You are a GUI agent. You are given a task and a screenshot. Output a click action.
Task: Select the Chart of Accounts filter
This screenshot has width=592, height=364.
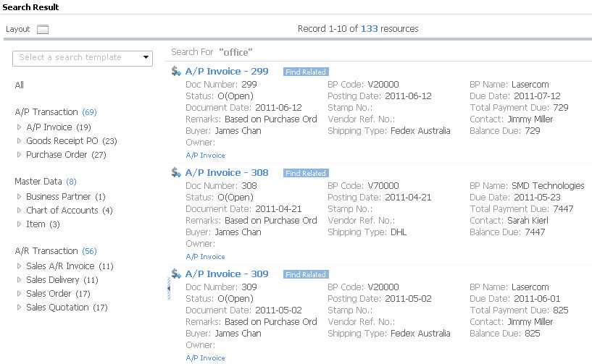pyautogui.click(x=62, y=211)
